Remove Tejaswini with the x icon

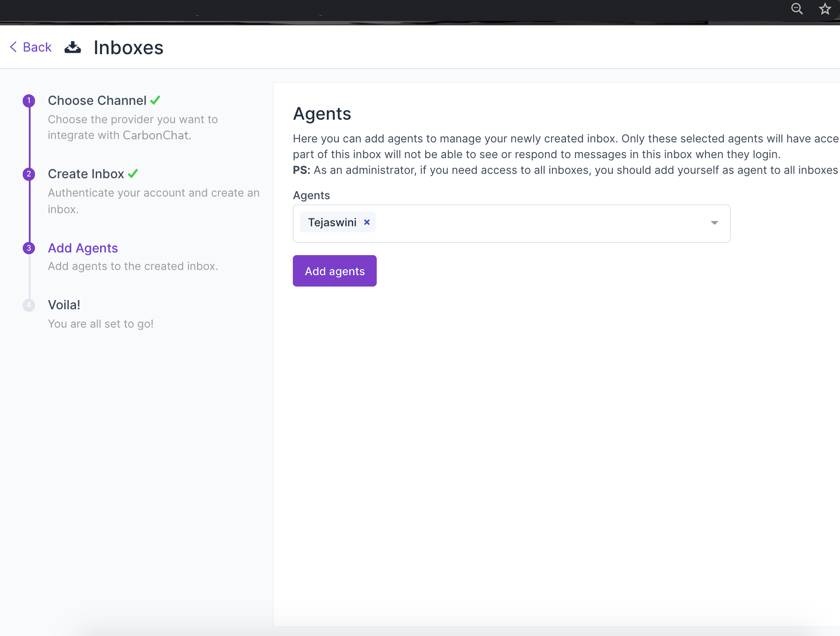(367, 222)
